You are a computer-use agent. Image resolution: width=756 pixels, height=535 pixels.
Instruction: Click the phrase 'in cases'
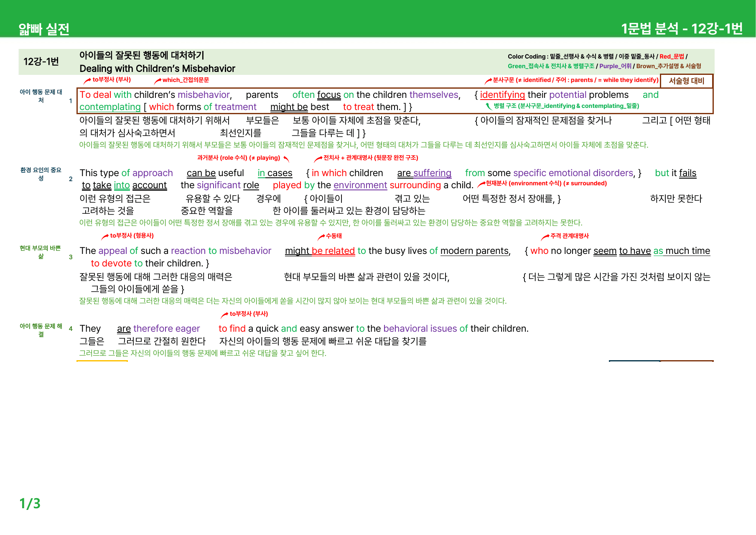pyautogui.click(x=275, y=173)
